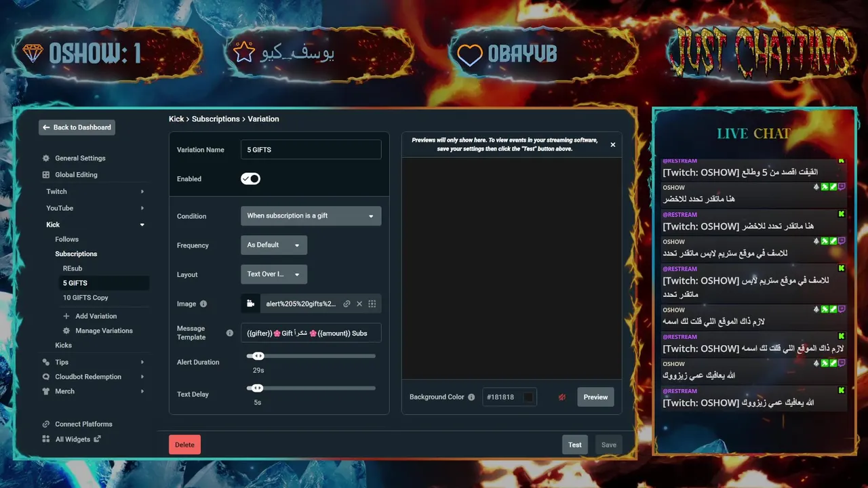Image resolution: width=868 pixels, height=488 pixels.
Task: Open the Condition dropdown
Action: [311, 216]
